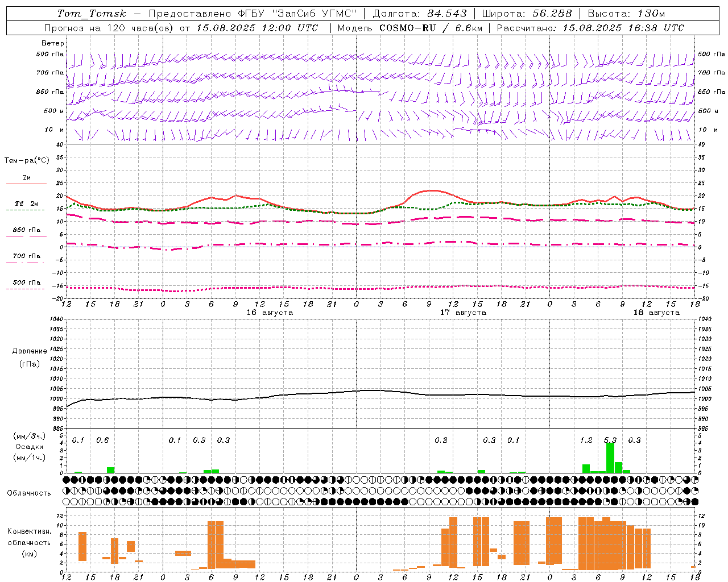Click the 'Осадки' precipitation label
Image resolution: width=728 pixels, height=582 pixels.
point(30,447)
